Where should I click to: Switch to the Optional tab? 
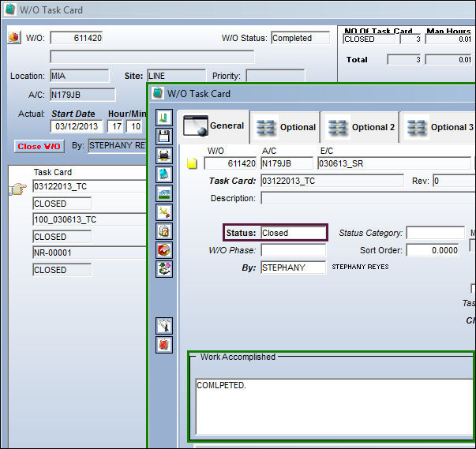285,127
